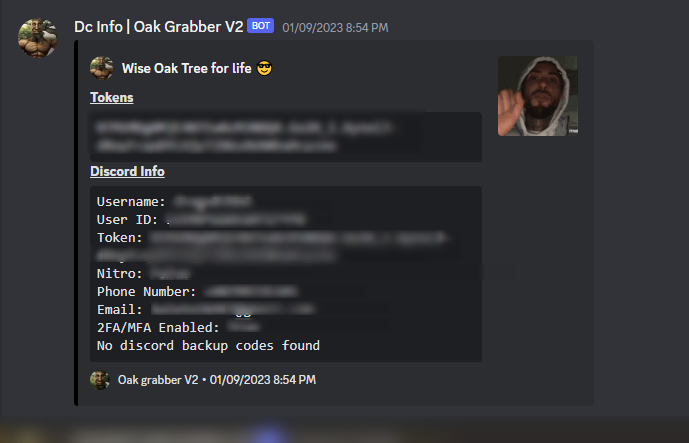Click inside the blurred Tokens code block
Screen dimensions: 689x443
click(x=286, y=137)
